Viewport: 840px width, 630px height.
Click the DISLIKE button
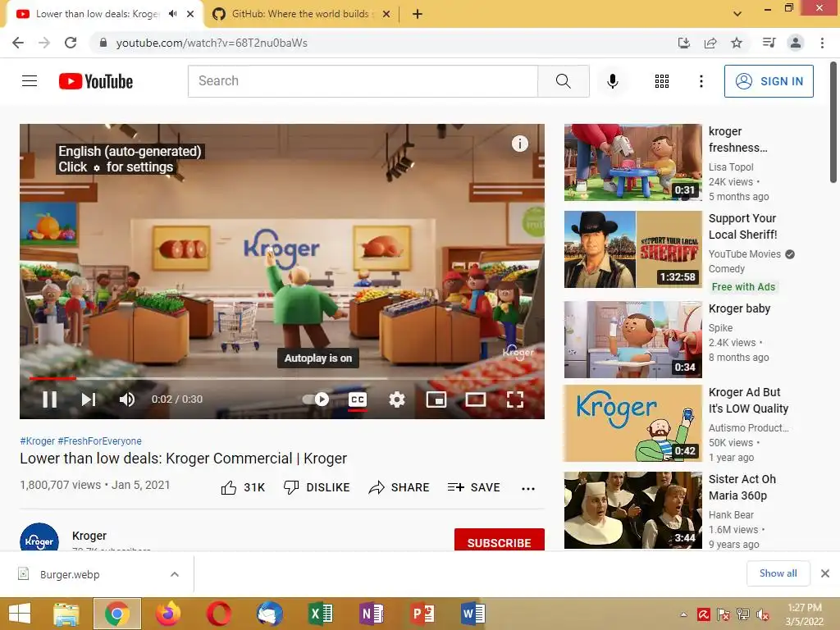pyautogui.click(x=317, y=487)
